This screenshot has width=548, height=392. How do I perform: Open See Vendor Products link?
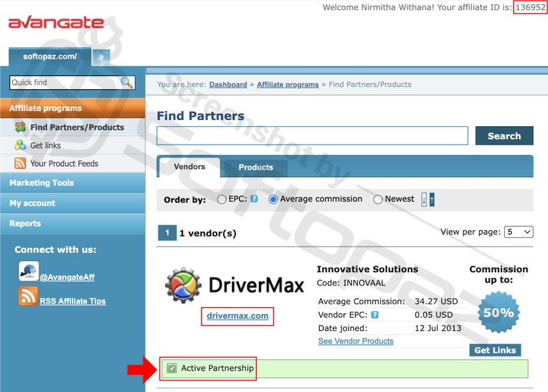356,341
